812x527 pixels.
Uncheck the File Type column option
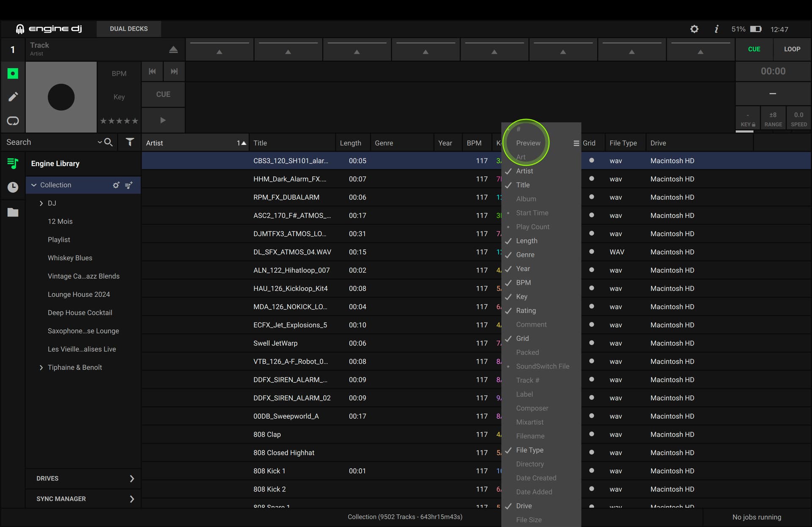point(529,450)
